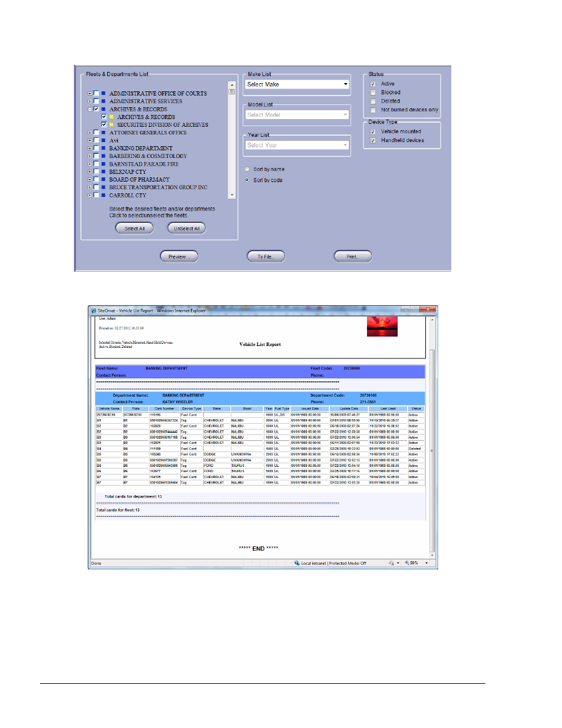The height and width of the screenshot is (728, 562).
Task: Check the BOARD OF PHARMACY checkbox
Action: coord(96,179)
